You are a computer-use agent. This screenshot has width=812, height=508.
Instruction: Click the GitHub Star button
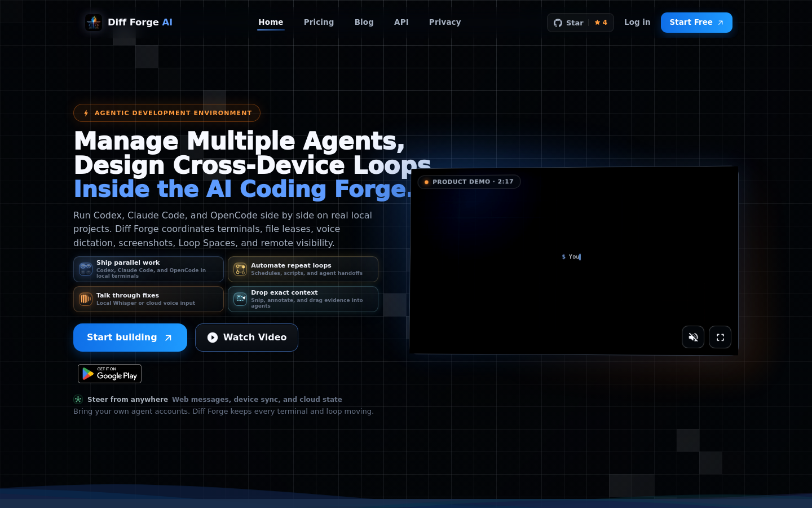(580, 23)
